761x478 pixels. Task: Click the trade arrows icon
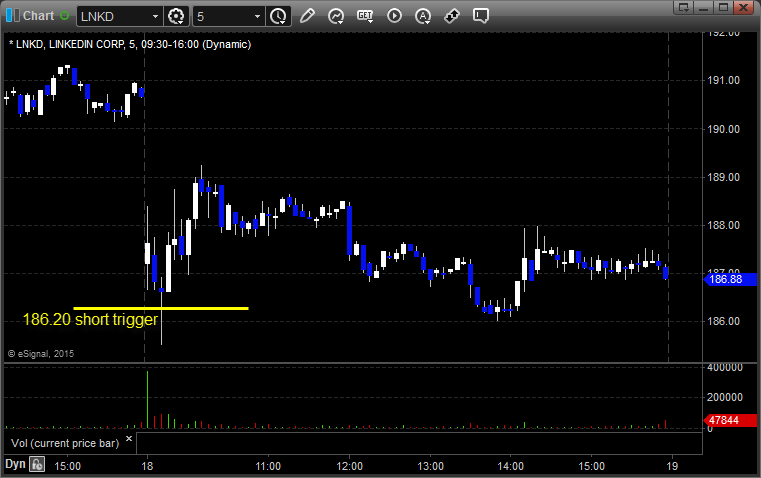coord(452,16)
